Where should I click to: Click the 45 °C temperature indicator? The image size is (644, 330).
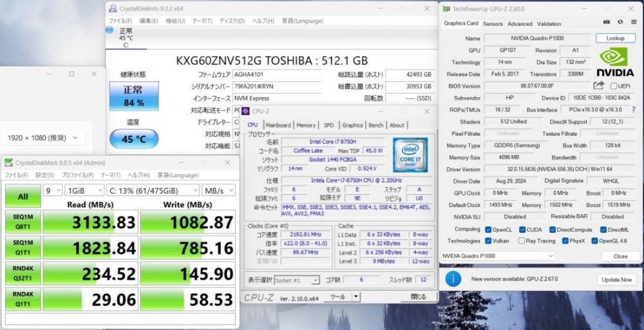pos(134,139)
